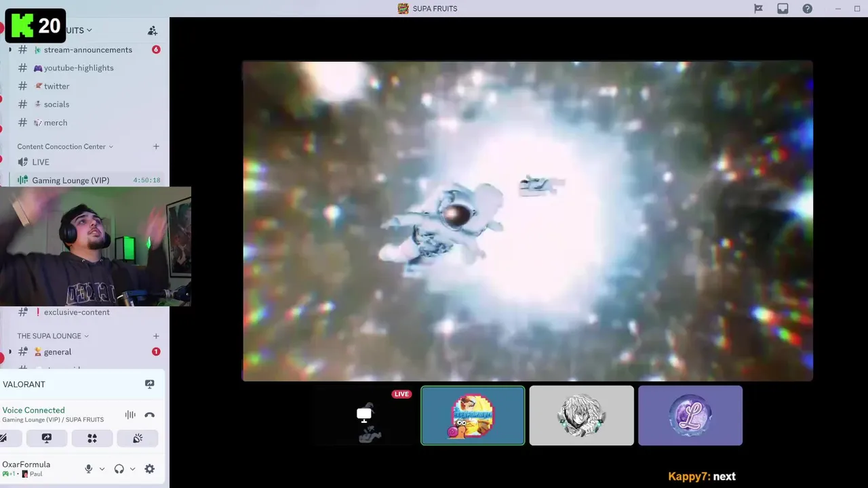868x488 pixels.
Task: Open User Settings gear
Action: [150, 469]
